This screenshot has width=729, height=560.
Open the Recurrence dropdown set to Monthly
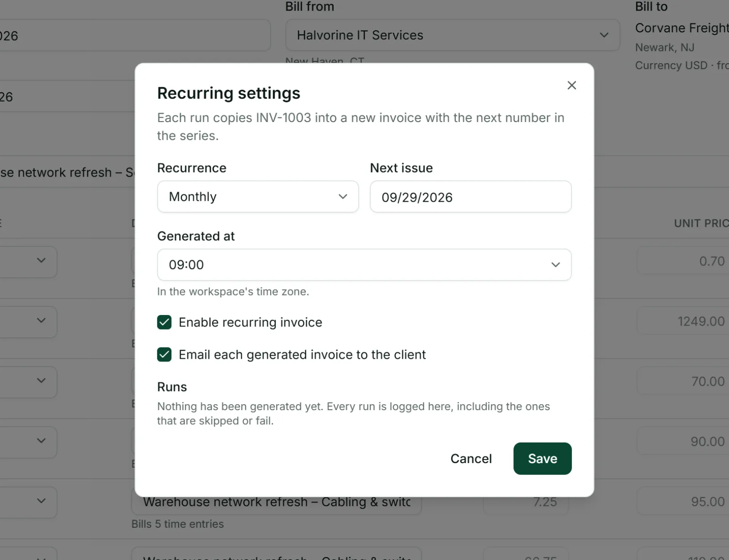[258, 197]
